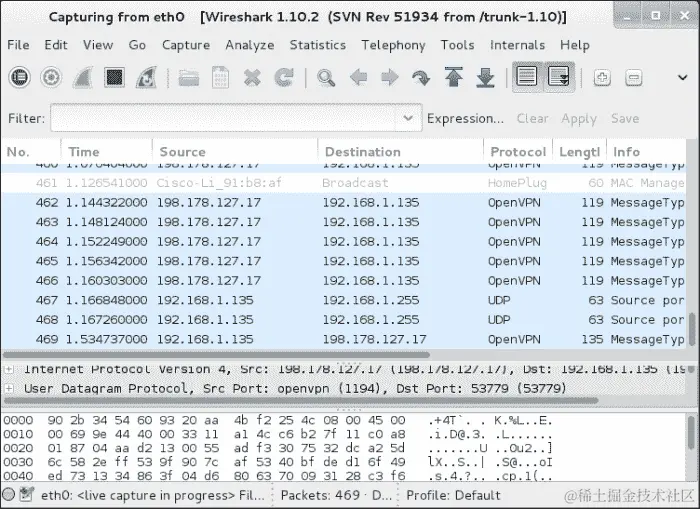Open the Telephony menu

(x=393, y=45)
